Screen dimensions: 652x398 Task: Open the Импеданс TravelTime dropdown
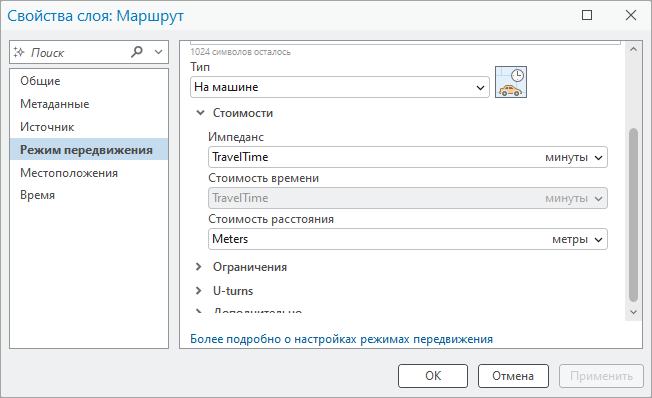408,157
